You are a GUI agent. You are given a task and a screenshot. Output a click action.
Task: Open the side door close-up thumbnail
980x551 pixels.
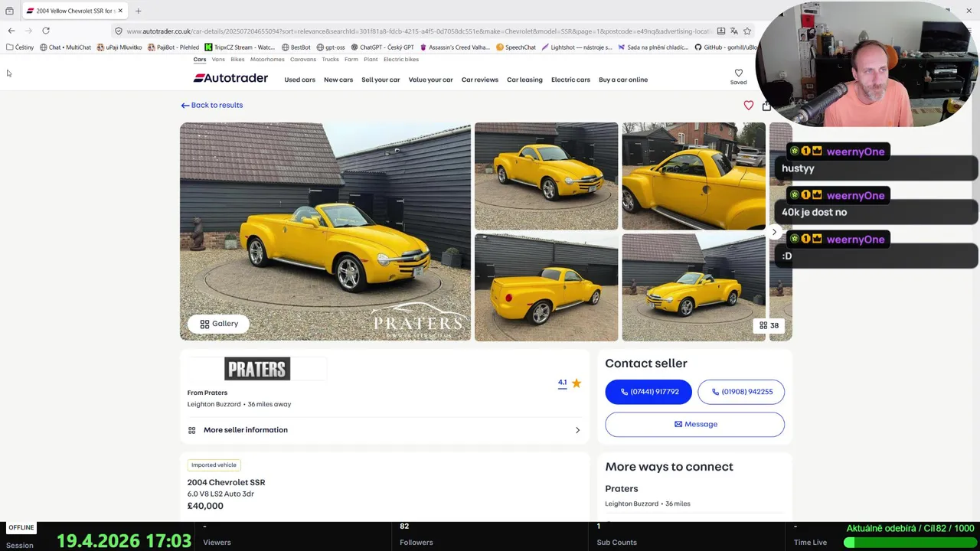point(694,176)
